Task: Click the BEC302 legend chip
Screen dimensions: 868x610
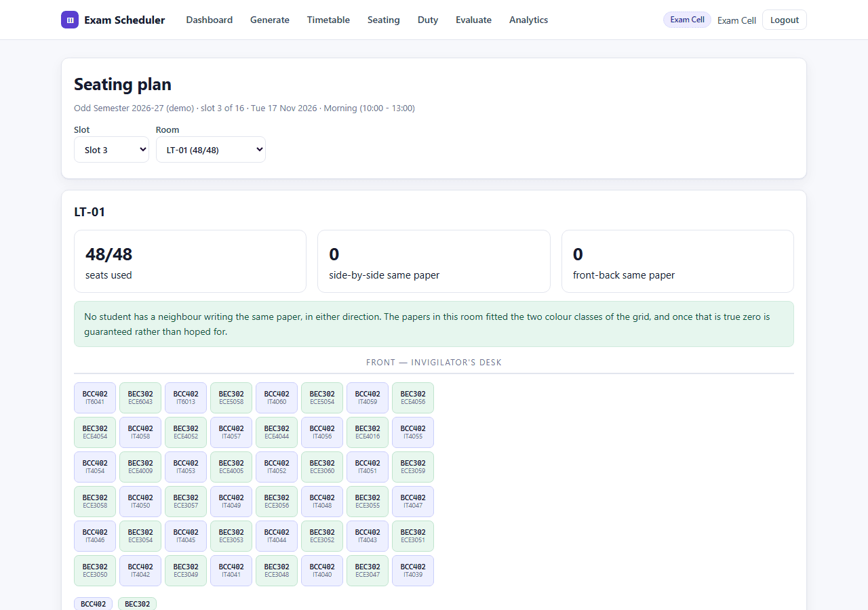Action: [x=137, y=604]
